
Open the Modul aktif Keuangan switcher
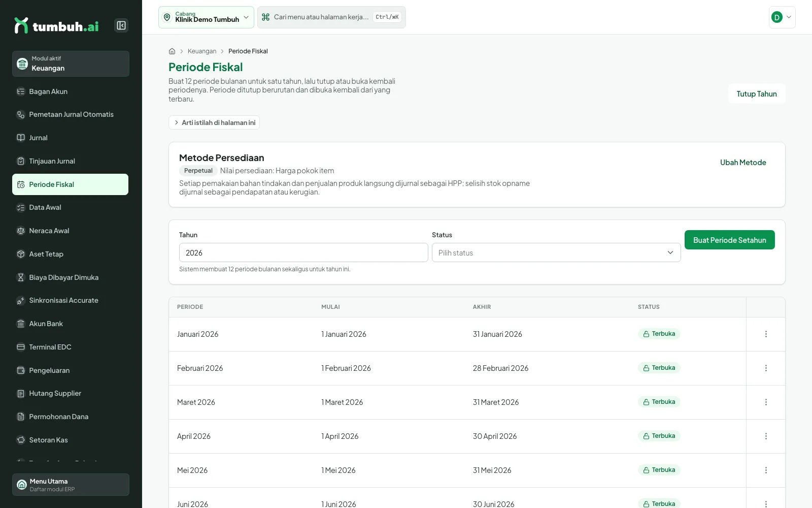click(x=71, y=63)
